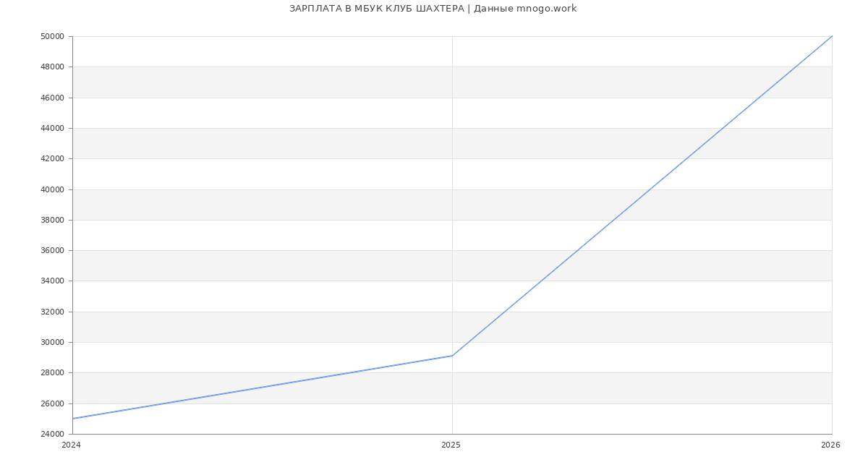Select the line's end point at 2026
This screenshot has height=470, width=868.
tap(832, 36)
